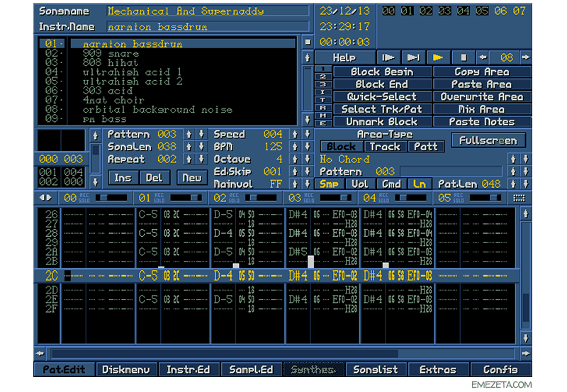
Task: Increase Mainvol value up arrow
Action: pyautogui.click(x=295, y=184)
